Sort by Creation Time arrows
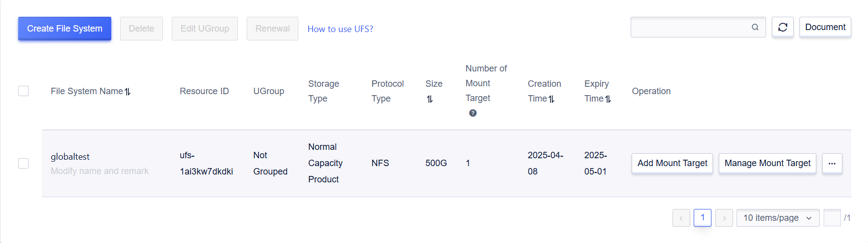868x243 pixels. (551, 99)
